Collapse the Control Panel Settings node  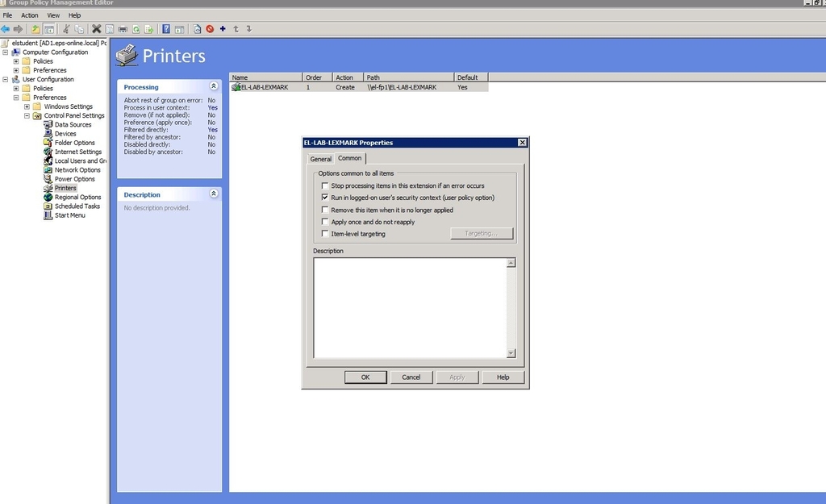tap(27, 115)
